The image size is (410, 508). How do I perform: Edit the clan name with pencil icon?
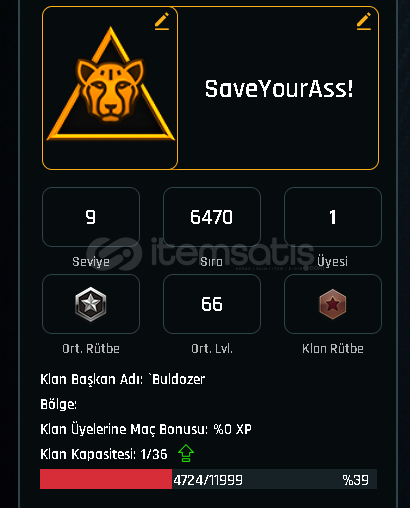(x=364, y=22)
